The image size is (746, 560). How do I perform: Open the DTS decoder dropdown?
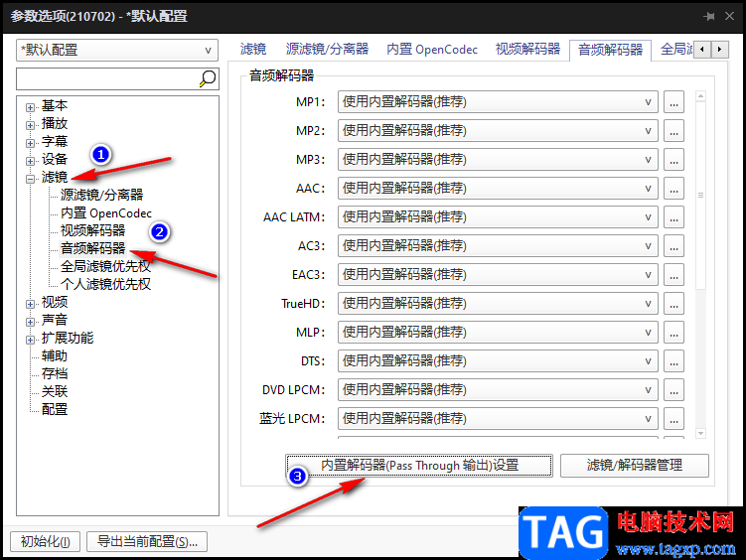(x=498, y=360)
